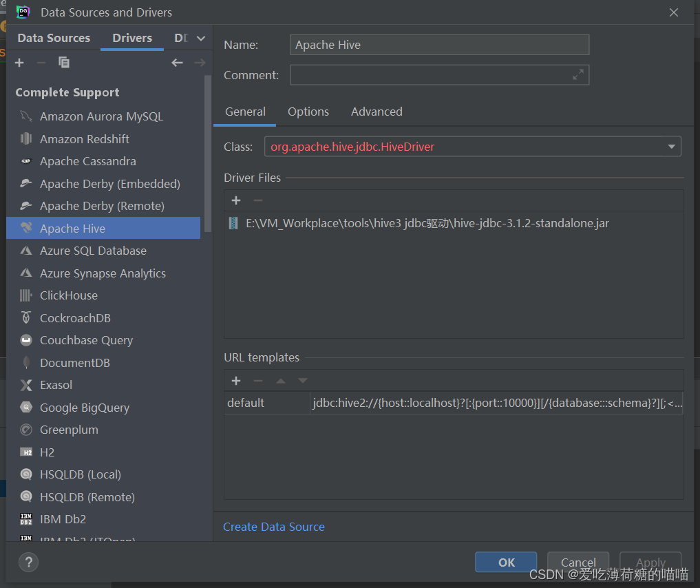Add a driver file

(x=236, y=200)
